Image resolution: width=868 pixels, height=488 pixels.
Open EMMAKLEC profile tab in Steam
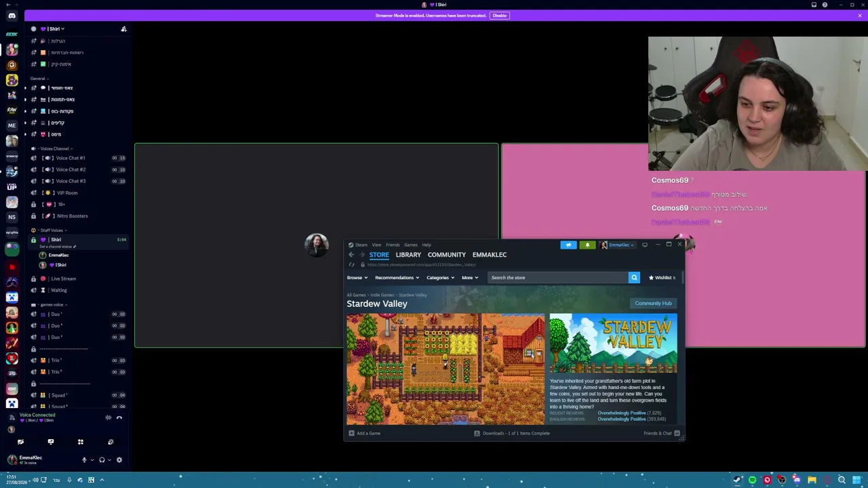490,255
